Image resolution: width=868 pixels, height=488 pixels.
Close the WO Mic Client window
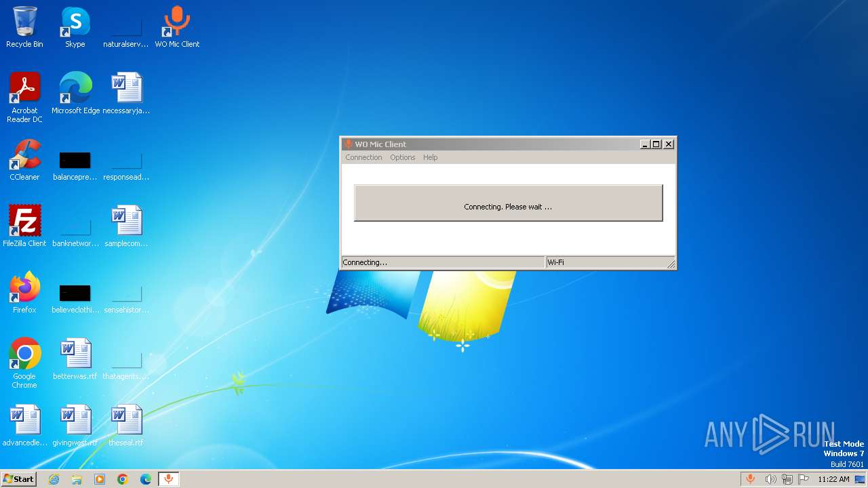click(669, 144)
